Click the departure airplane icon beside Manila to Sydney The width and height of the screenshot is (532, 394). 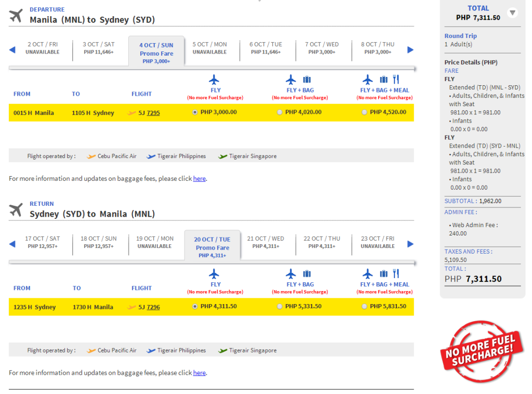(16, 15)
